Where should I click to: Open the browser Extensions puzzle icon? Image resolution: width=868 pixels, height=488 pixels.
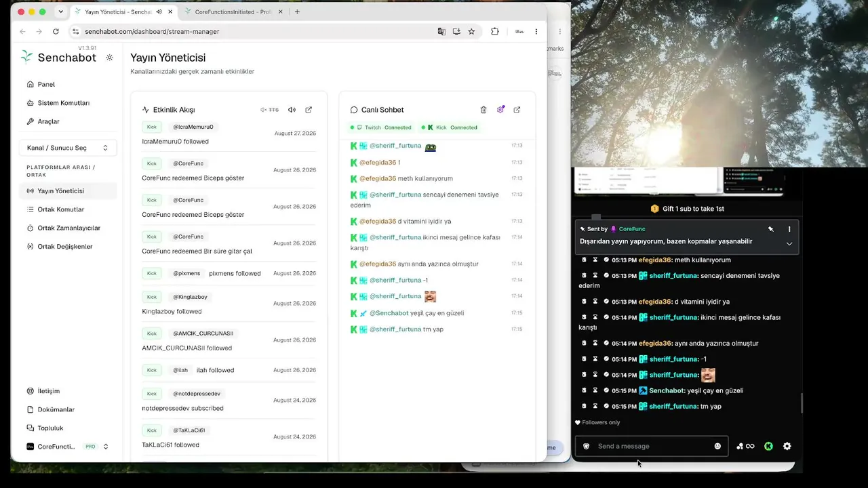click(x=495, y=31)
